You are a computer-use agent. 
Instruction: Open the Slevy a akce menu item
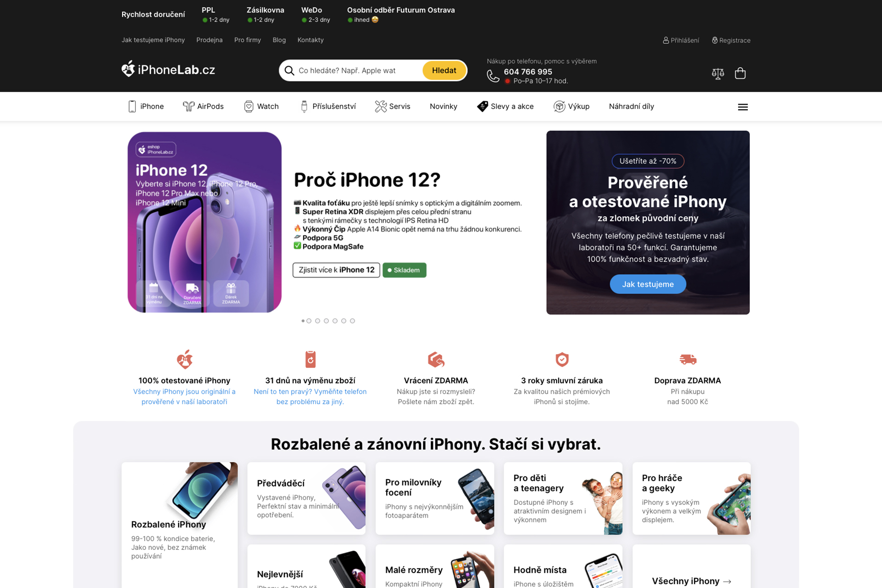505,107
